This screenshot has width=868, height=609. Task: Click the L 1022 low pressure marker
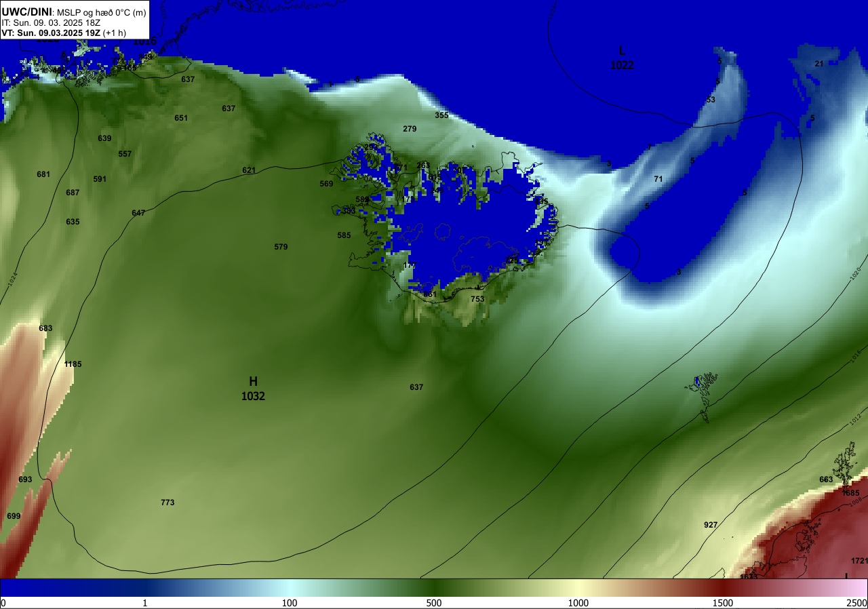click(x=622, y=58)
